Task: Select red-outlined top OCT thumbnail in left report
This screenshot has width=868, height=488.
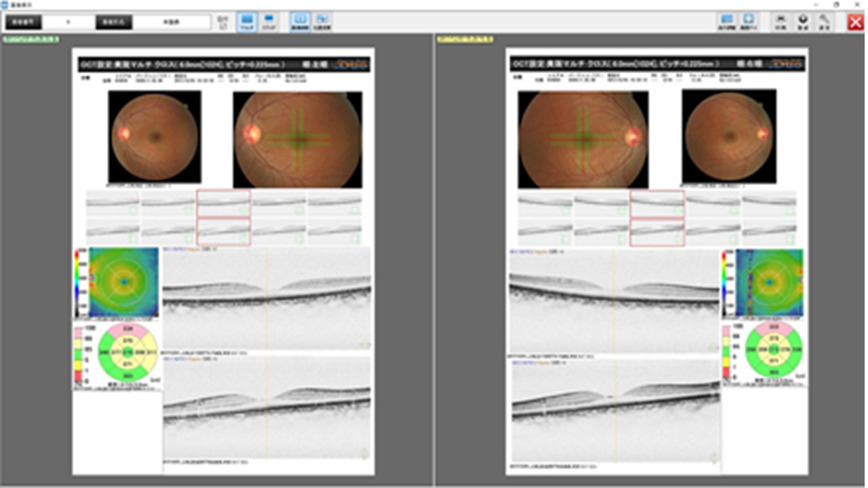Action: (x=223, y=202)
